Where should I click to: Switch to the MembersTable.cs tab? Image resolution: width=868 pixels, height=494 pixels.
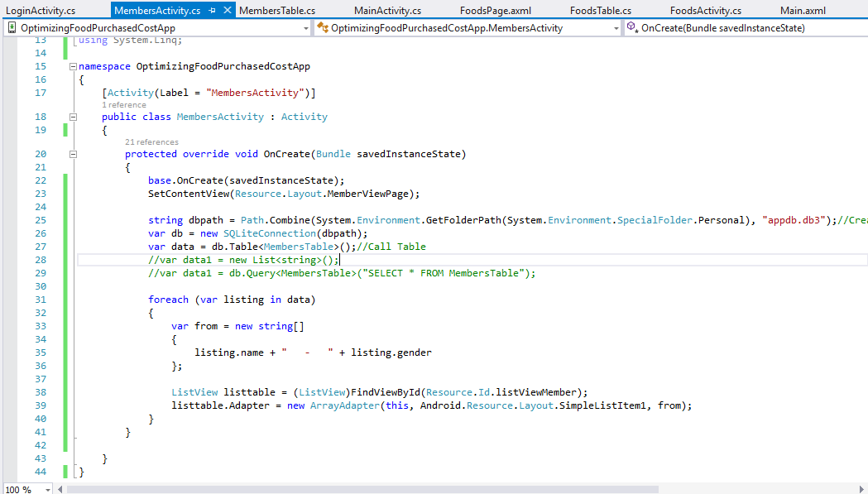coord(277,11)
